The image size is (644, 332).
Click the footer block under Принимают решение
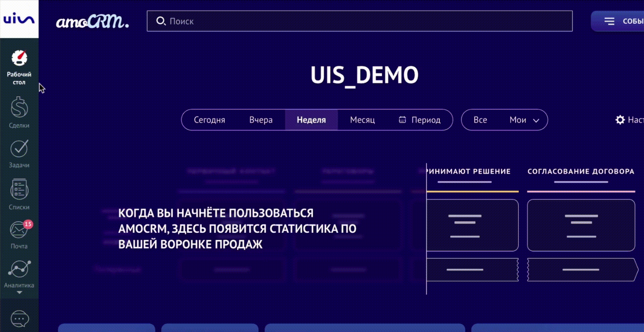[x=473, y=270]
